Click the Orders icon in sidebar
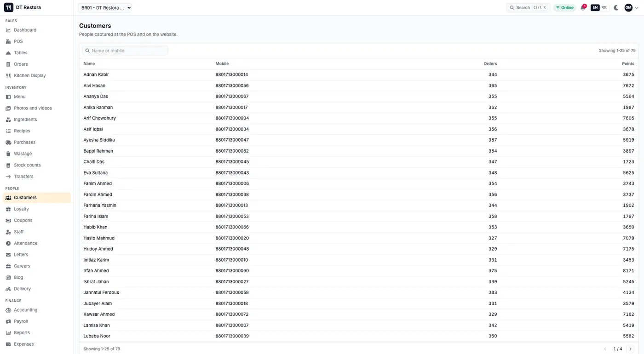The width and height of the screenshot is (644, 354). (x=8, y=64)
